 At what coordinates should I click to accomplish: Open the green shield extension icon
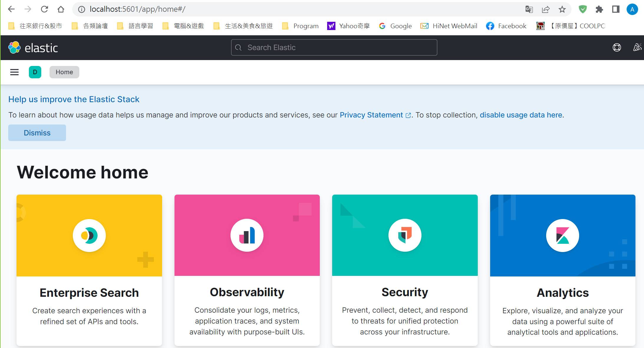pyautogui.click(x=583, y=9)
